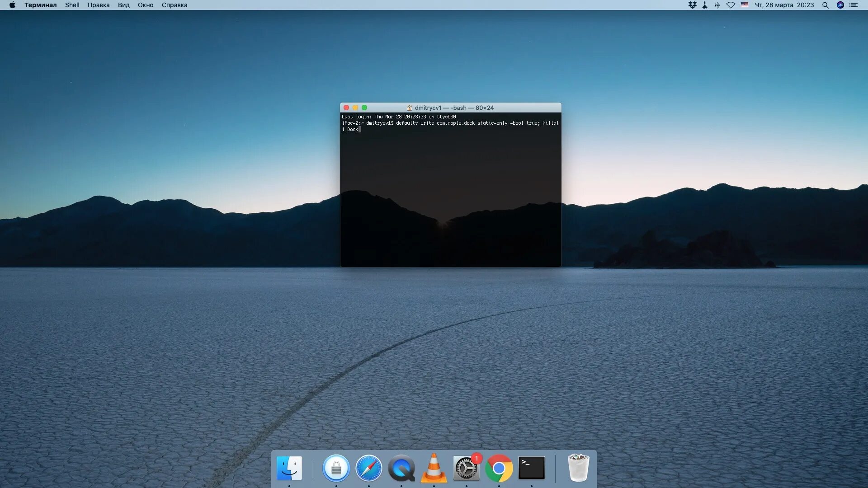Open Dropbox menu bar icon
This screenshot has height=488, width=868.
click(x=692, y=5)
